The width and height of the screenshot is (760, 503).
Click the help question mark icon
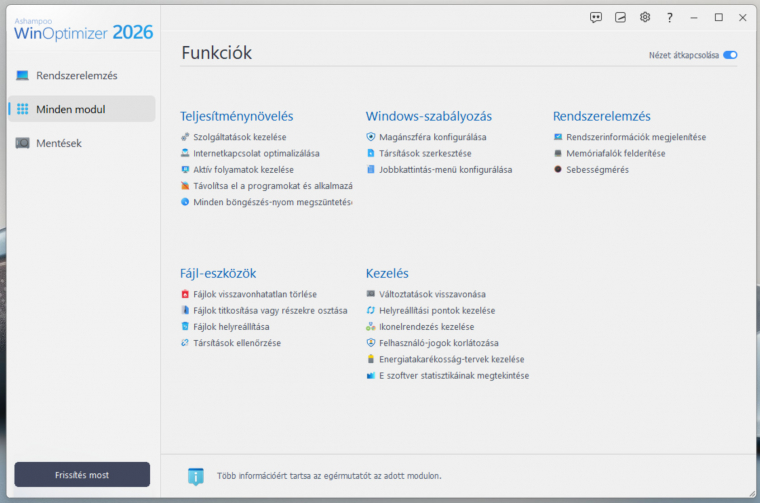670,17
